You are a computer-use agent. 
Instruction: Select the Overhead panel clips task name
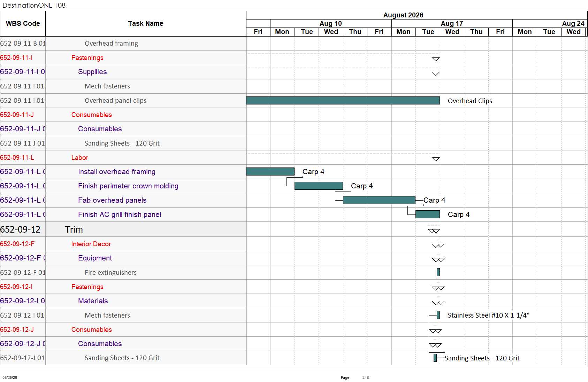coord(115,101)
